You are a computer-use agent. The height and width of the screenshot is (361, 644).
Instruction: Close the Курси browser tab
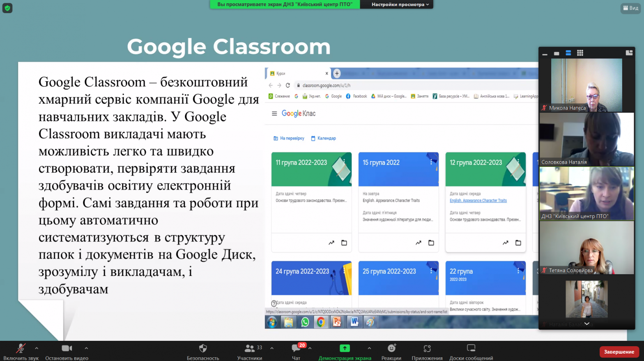[x=327, y=74]
